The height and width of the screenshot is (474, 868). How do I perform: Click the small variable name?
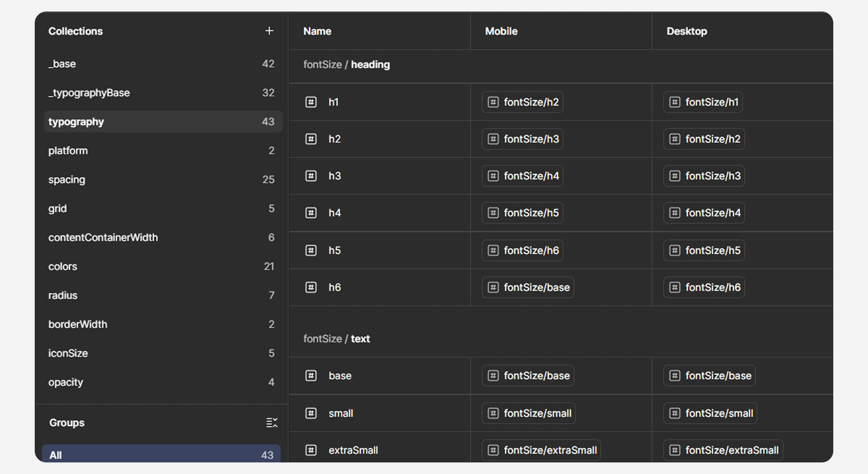tap(341, 413)
